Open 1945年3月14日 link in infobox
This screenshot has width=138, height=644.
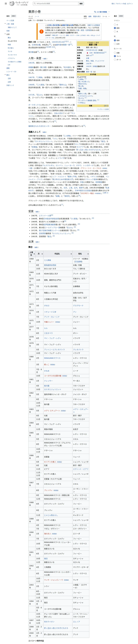tap(92, 50)
